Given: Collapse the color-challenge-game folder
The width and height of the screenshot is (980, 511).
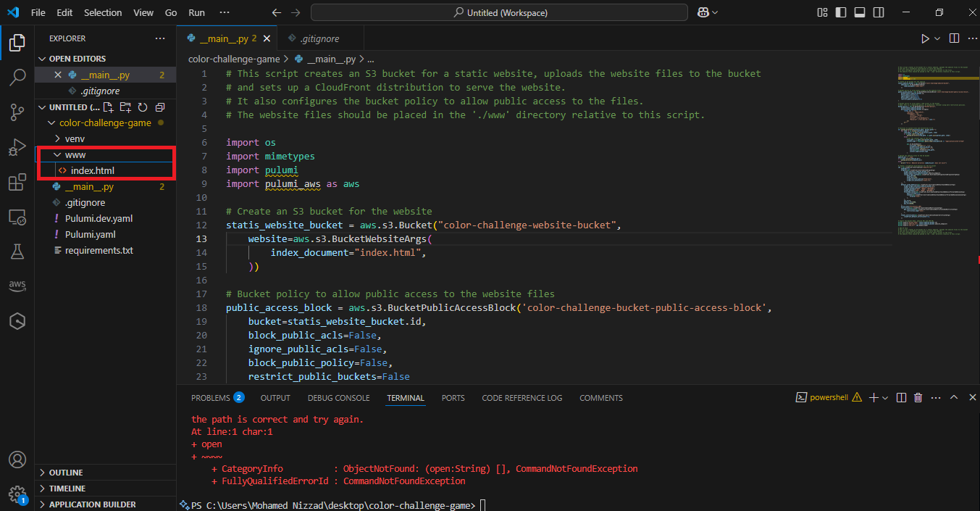Looking at the screenshot, I should 105,123.
